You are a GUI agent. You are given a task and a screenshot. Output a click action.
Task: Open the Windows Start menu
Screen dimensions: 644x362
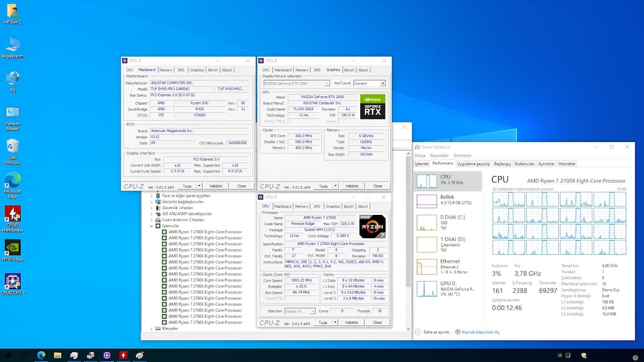click(8, 356)
